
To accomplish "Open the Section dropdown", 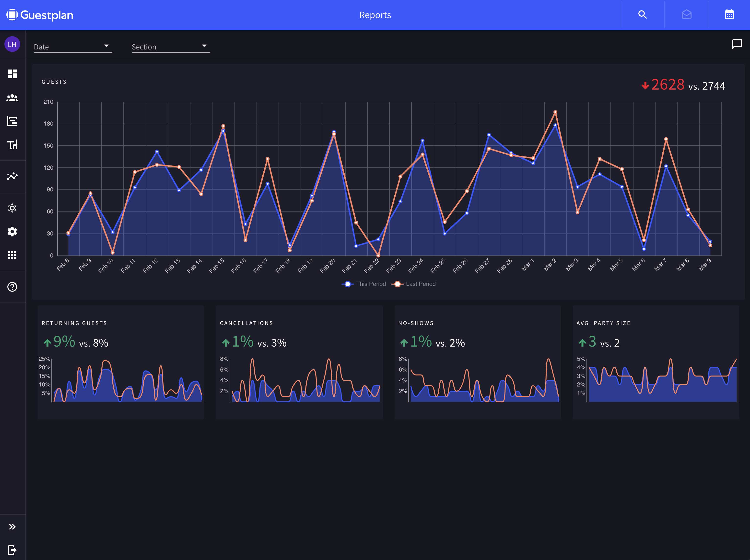I will (171, 47).
